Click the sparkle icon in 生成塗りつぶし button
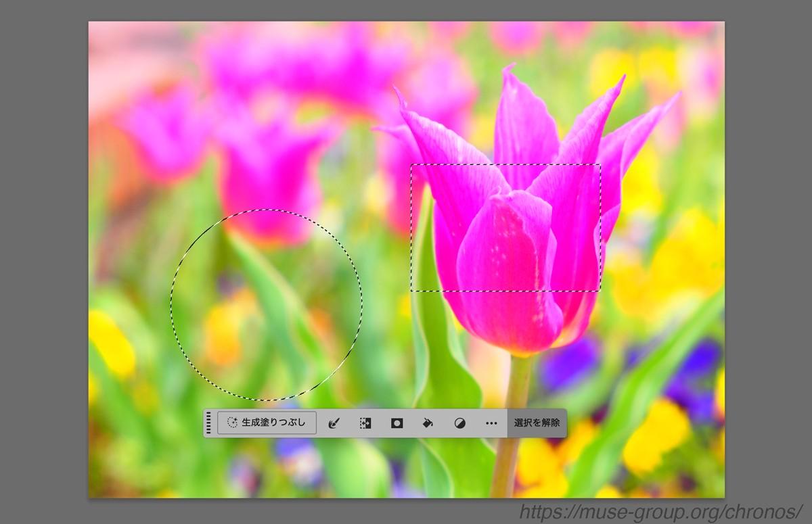The width and height of the screenshot is (812, 524). point(232,423)
